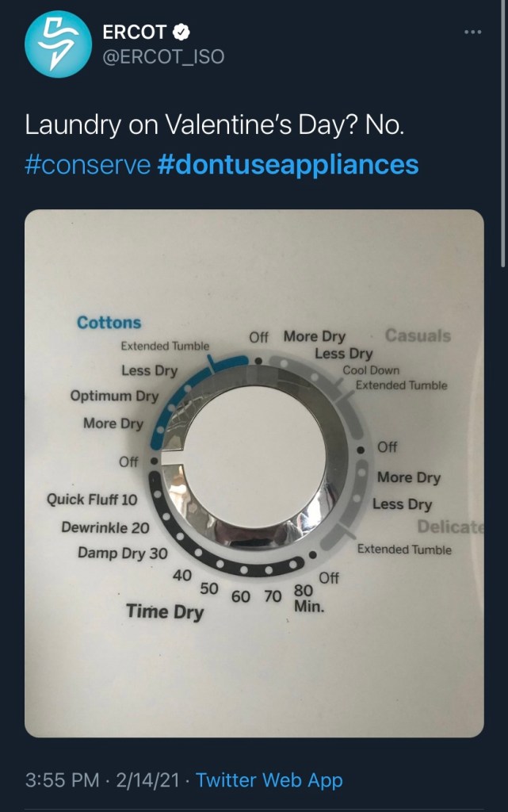The image size is (508, 812).
Task: Click the Optimum Dry setting under Cottons
Action: (114, 396)
